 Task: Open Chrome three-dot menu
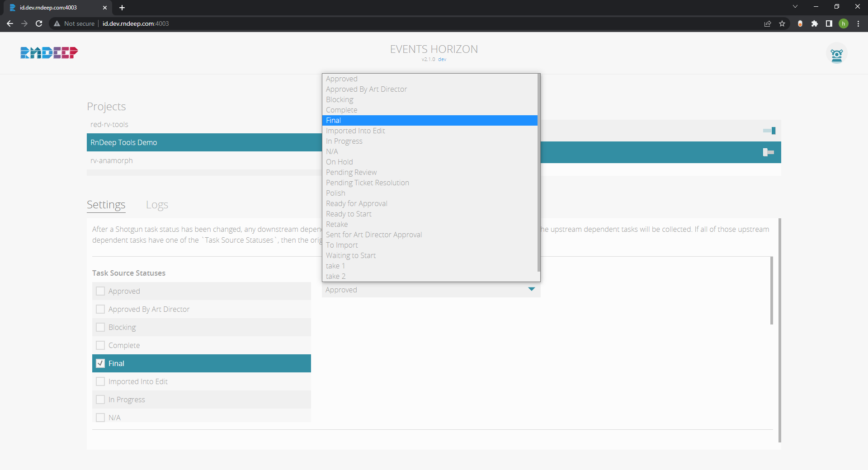[858, 23]
